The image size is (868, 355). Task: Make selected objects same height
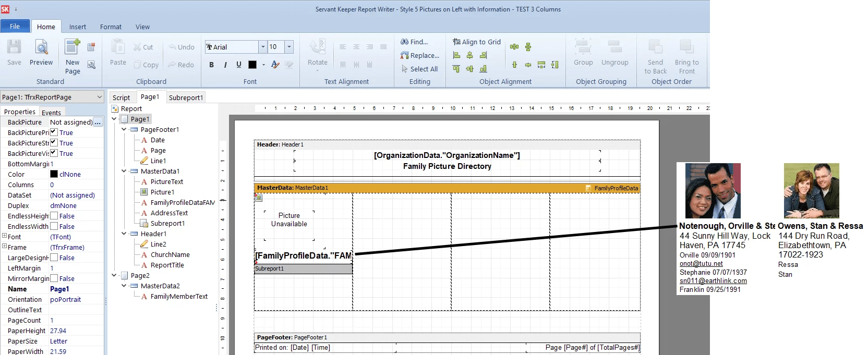(x=555, y=65)
